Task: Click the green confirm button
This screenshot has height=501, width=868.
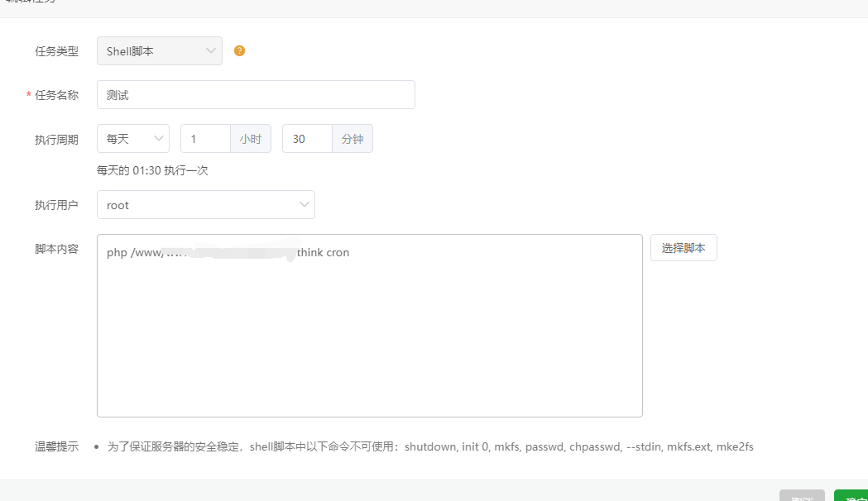Action: [x=851, y=495]
